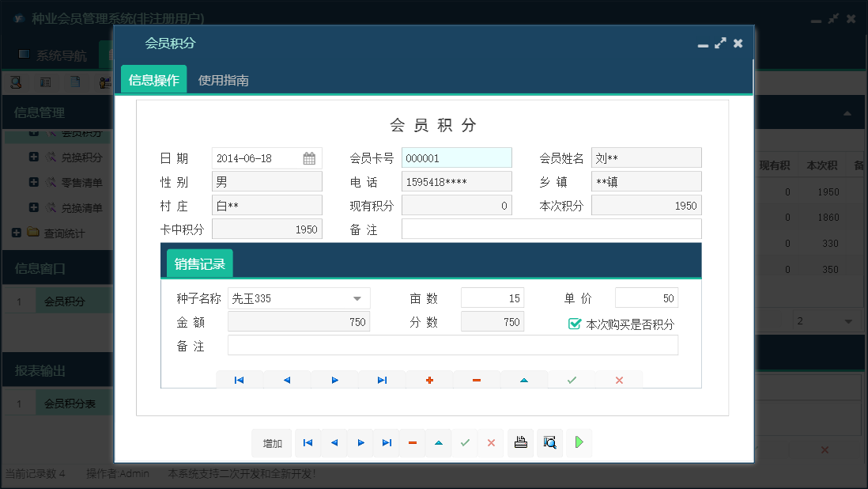Click the green run arrow icon
This screenshot has height=489, width=868.
point(578,443)
